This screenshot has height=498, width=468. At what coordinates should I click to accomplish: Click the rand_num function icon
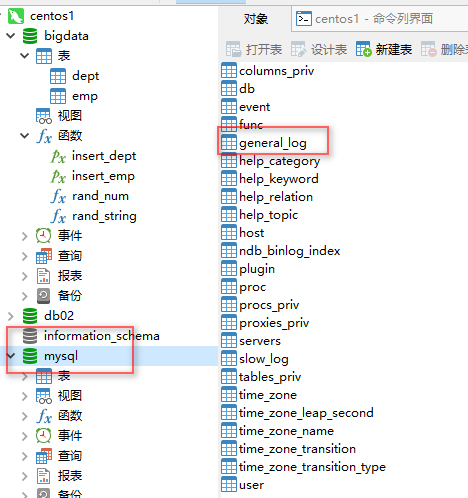tap(58, 196)
